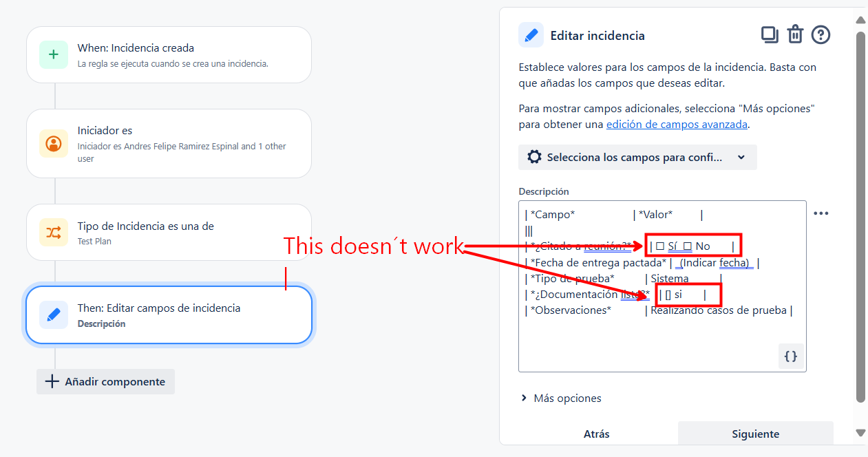Insert smart values using the {} icon
This screenshot has height=457, width=868.
click(x=791, y=357)
